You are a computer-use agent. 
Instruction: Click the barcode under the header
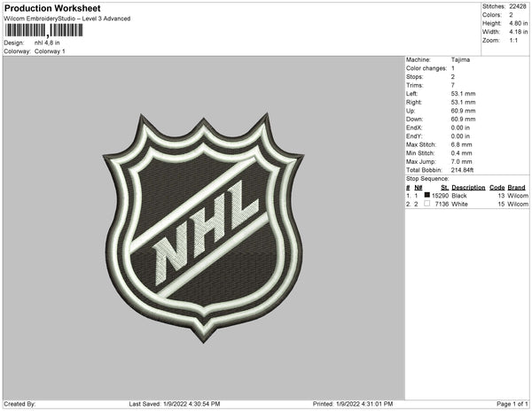click(x=43, y=30)
